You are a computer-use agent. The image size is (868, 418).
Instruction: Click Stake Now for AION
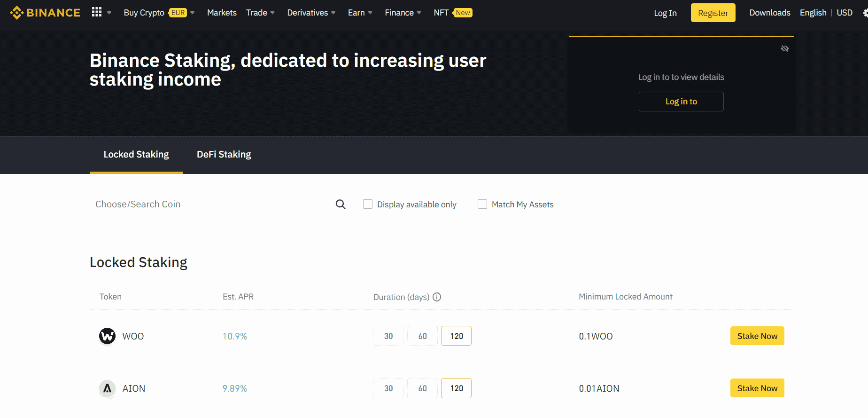click(757, 388)
